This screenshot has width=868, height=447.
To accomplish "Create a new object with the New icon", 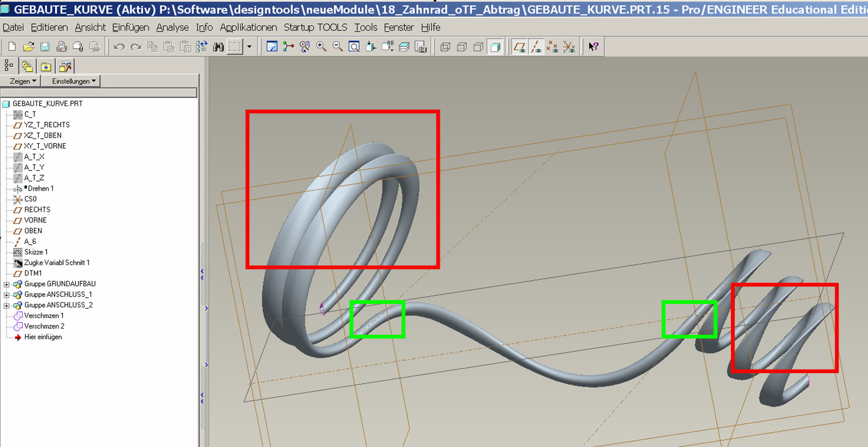I will (x=12, y=47).
